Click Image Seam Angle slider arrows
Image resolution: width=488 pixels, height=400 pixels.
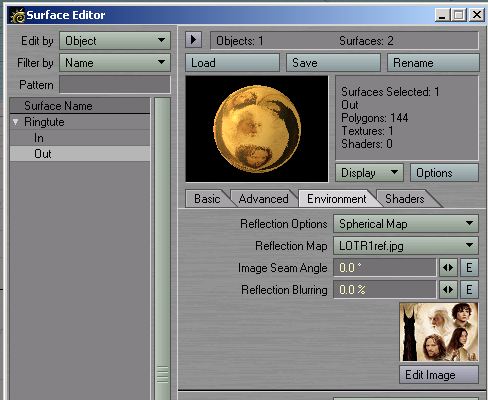(x=448, y=268)
